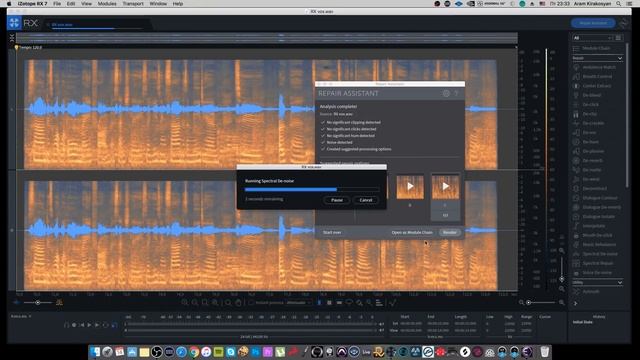Screen dimensions: 640x360
Task: Open the De-reverb module
Action: (x=593, y=160)
